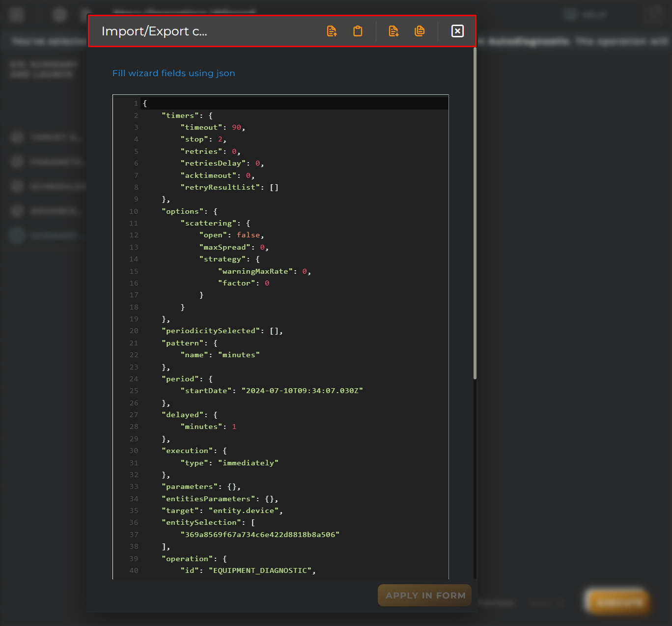Place cursor on line 1 opening brace
The image size is (672, 626).
(x=145, y=103)
